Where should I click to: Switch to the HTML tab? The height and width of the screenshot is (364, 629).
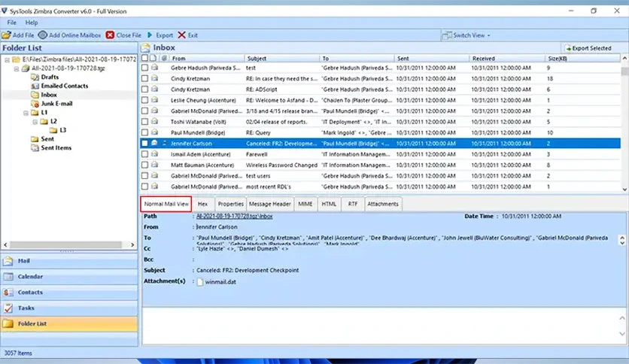pos(329,204)
